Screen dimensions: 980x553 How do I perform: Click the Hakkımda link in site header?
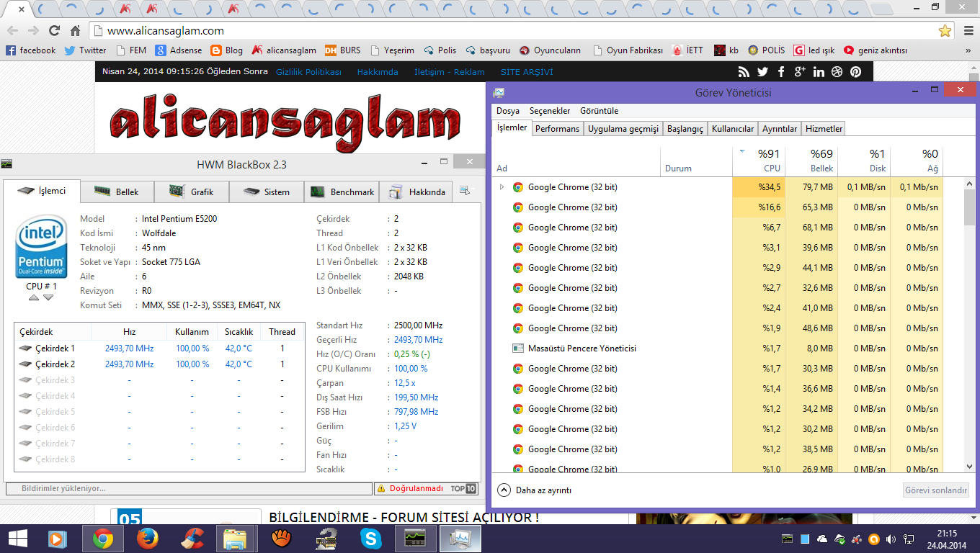pyautogui.click(x=378, y=72)
